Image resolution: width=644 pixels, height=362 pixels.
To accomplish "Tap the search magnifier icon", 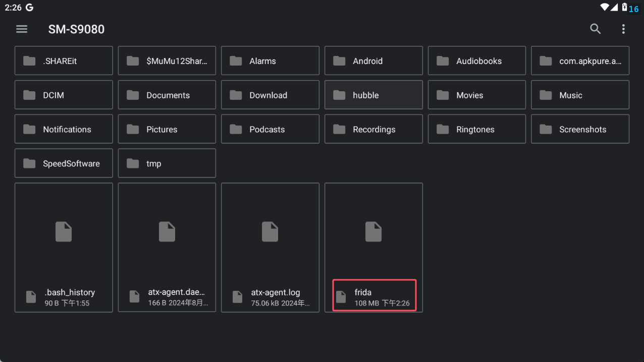I will (596, 29).
